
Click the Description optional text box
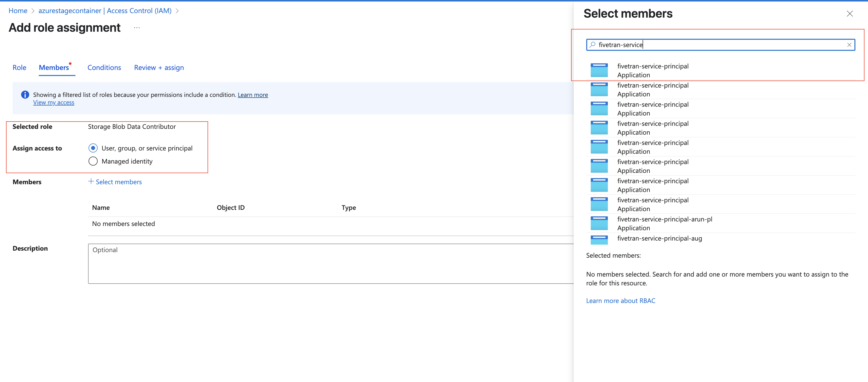(331, 264)
